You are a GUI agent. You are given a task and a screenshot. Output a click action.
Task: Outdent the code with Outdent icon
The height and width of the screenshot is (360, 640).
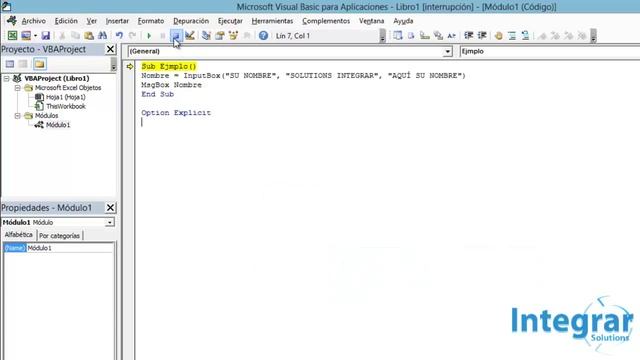tap(482, 36)
